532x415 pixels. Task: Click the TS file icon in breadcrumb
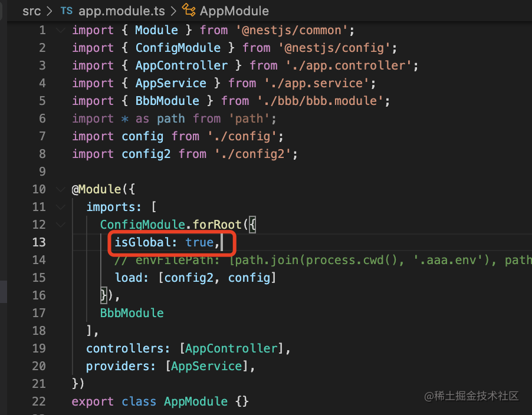click(66, 11)
